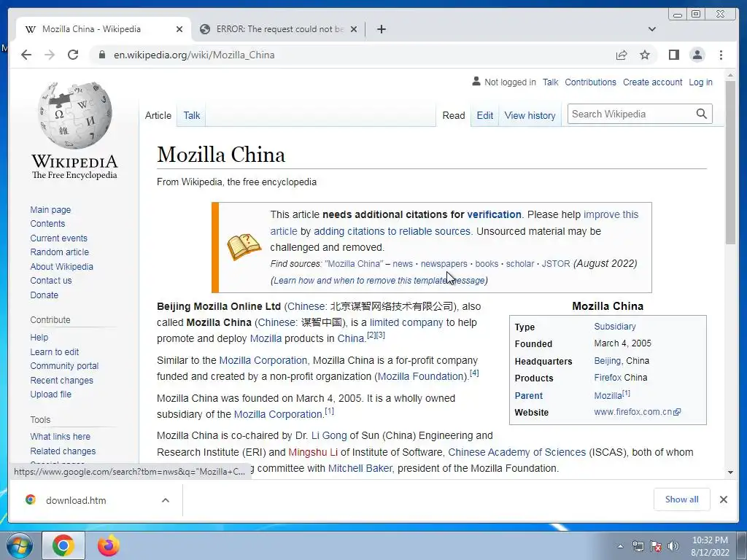Click the Log in link
747x560 pixels.
click(700, 82)
